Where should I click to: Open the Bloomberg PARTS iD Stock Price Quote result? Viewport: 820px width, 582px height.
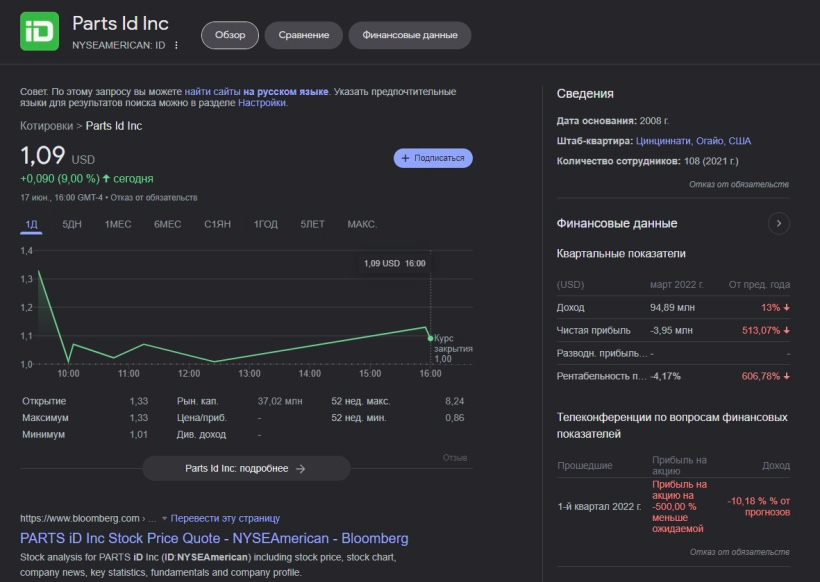(x=214, y=538)
